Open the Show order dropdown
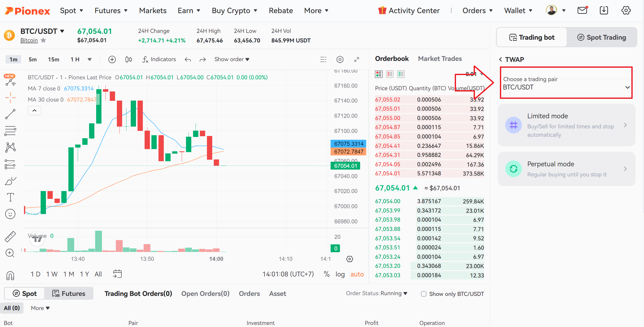This screenshot has width=644, height=327. (x=232, y=59)
